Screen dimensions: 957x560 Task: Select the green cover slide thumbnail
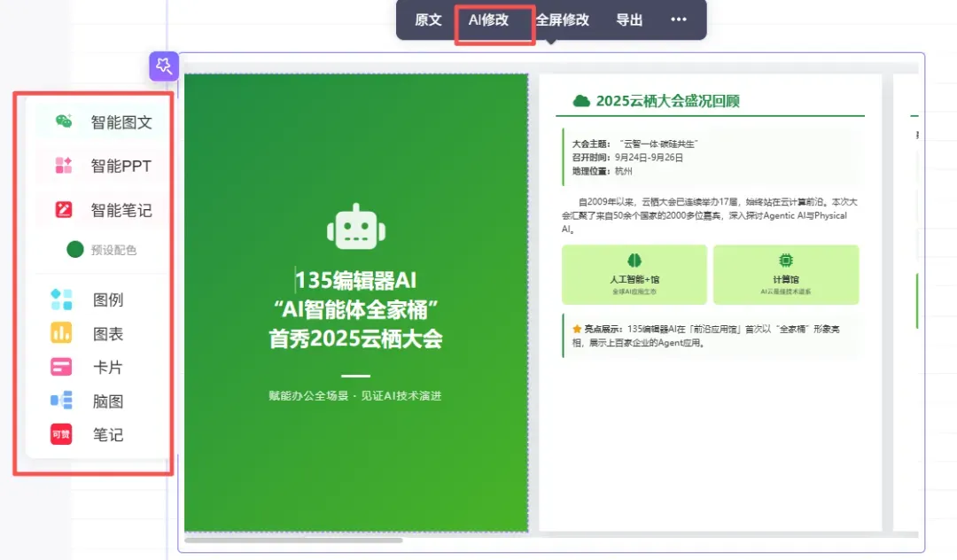(356, 302)
